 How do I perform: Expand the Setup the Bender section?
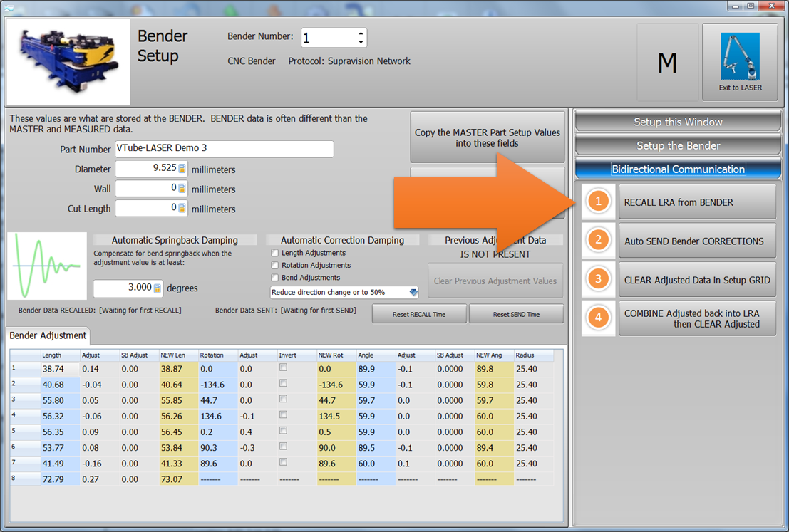click(x=678, y=145)
